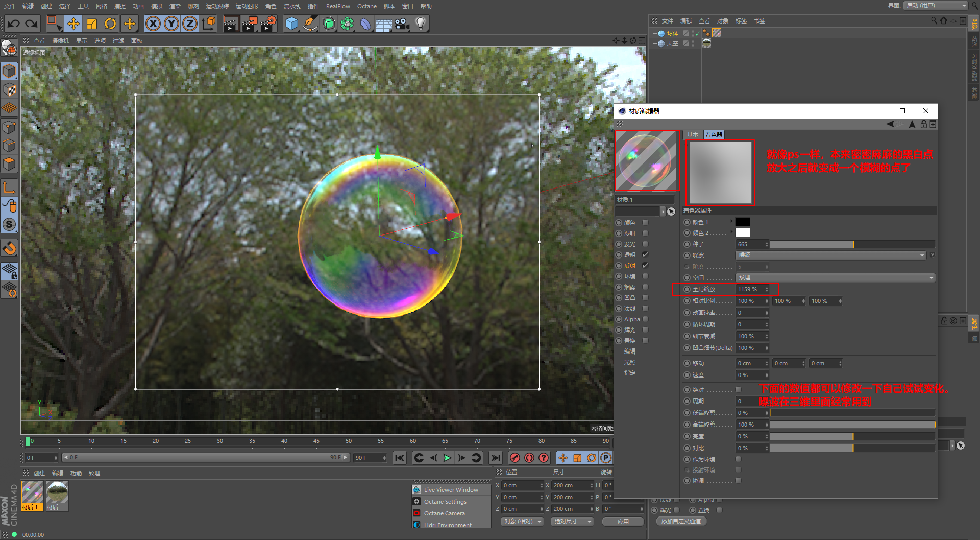Screen dimensions: 980x540
Task: Select the Move tool
Action: coord(73,24)
